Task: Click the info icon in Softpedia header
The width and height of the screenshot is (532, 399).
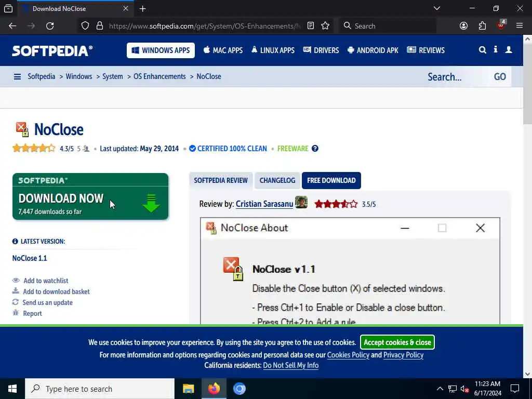Action: [495, 49]
